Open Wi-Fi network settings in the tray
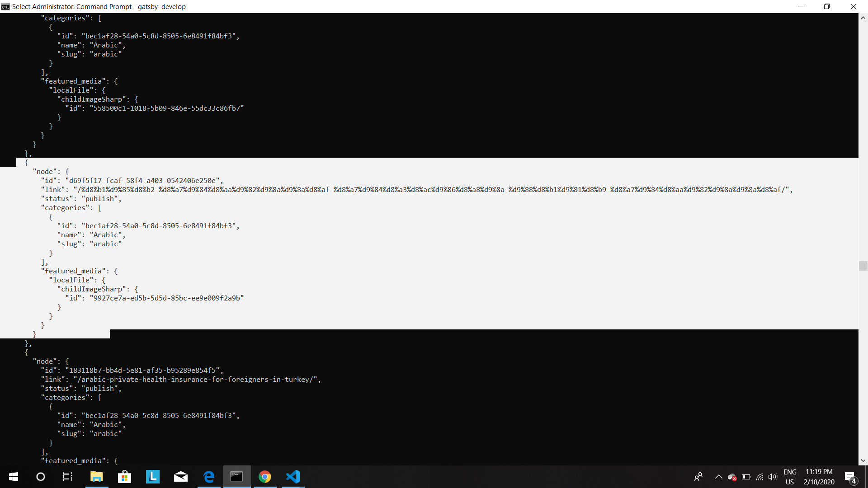The width and height of the screenshot is (868, 488). pyautogui.click(x=759, y=477)
